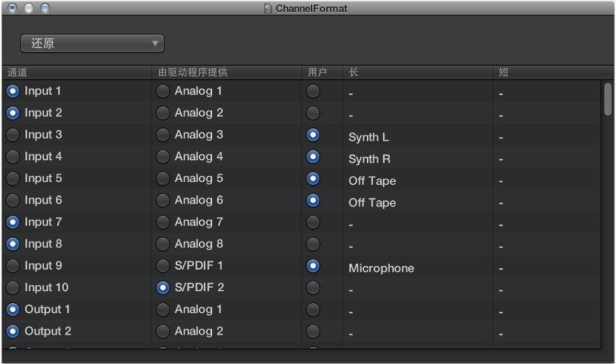
Task: Select the Analog 2 driver button for Output 2
Action: coord(163,331)
